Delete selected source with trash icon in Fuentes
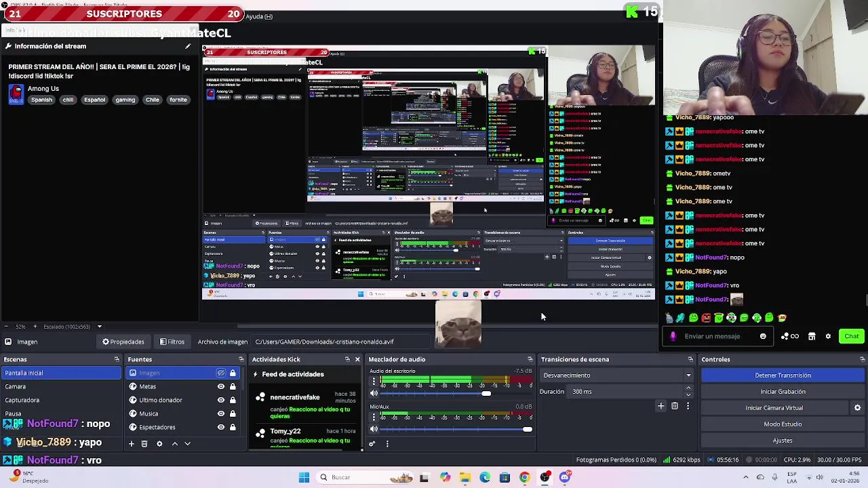Image resolution: width=868 pixels, height=488 pixels. [144, 443]
